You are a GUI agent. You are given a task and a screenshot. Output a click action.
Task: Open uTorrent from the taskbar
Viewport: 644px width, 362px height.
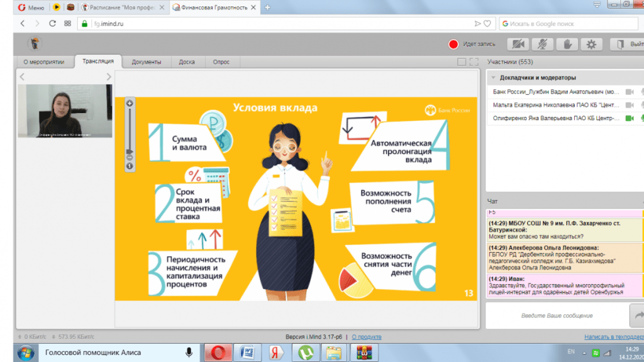point(305,353)
